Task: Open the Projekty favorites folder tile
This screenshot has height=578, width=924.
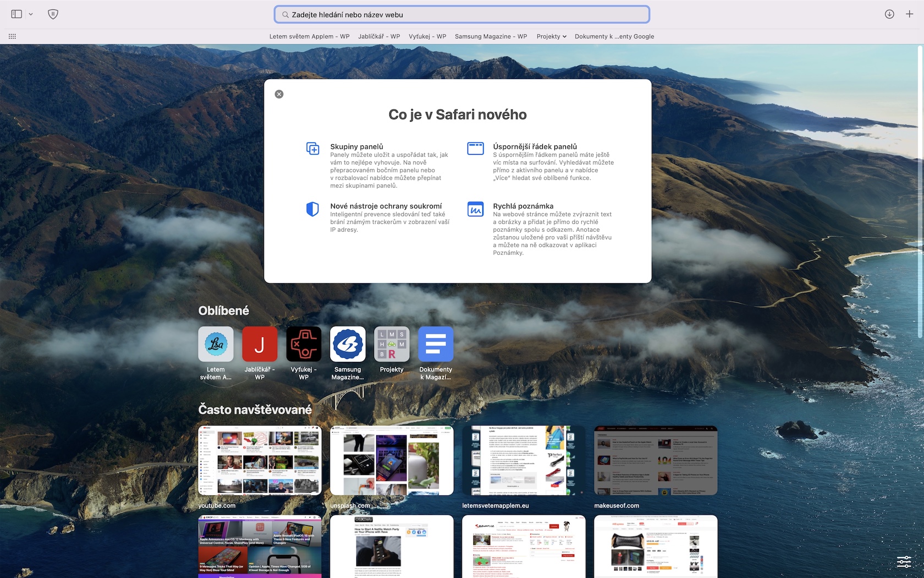Action: (x=392, y=344)
